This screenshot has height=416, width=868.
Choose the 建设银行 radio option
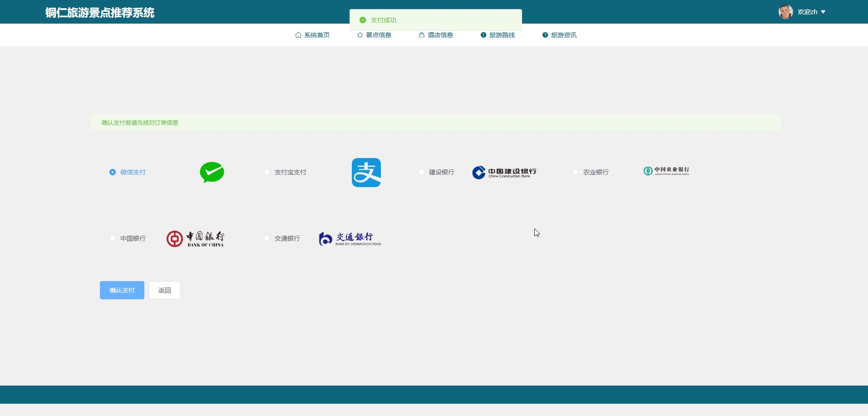421,172
